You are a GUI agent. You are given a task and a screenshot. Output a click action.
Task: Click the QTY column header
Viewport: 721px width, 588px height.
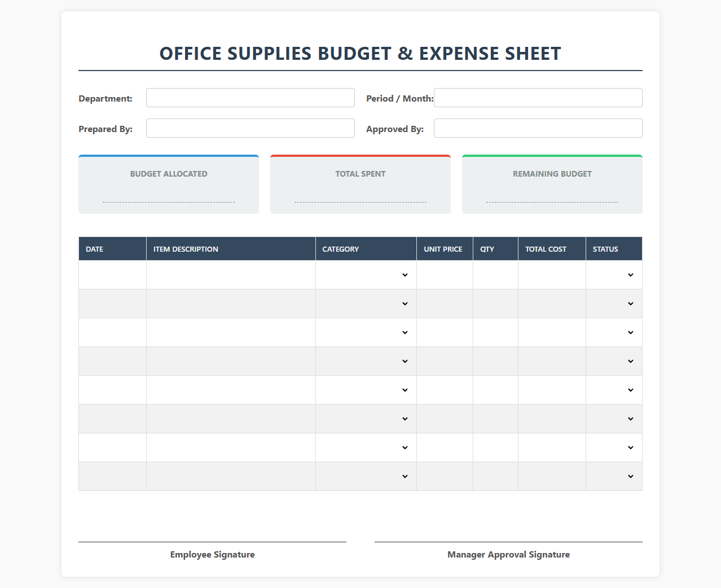coord(496,249)
